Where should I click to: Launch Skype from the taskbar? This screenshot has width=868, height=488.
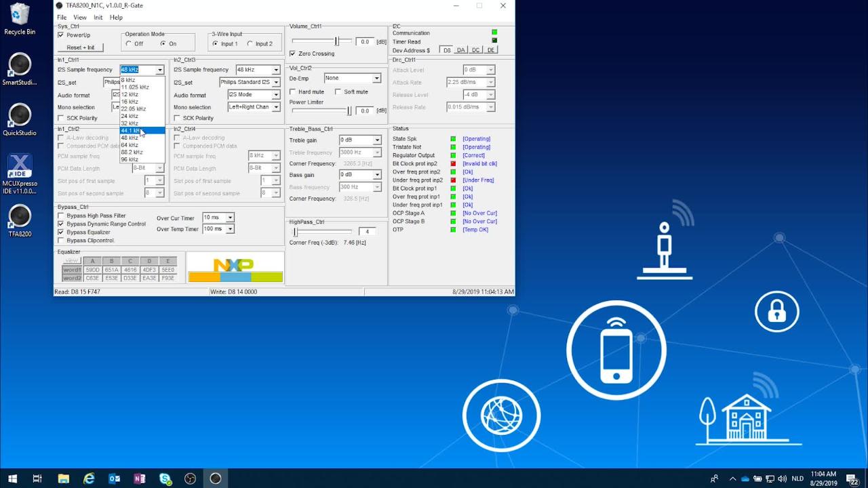(165, 479)
